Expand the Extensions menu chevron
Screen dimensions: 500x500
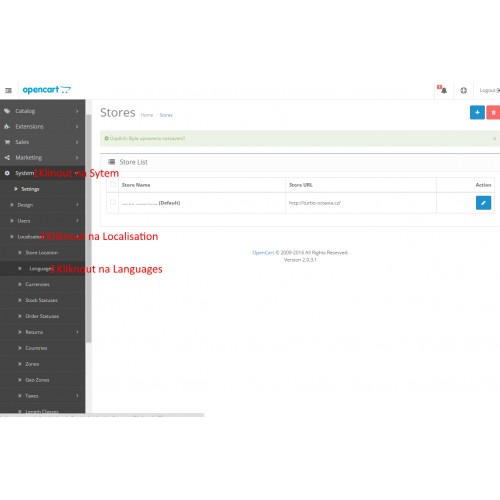point(77,127)
